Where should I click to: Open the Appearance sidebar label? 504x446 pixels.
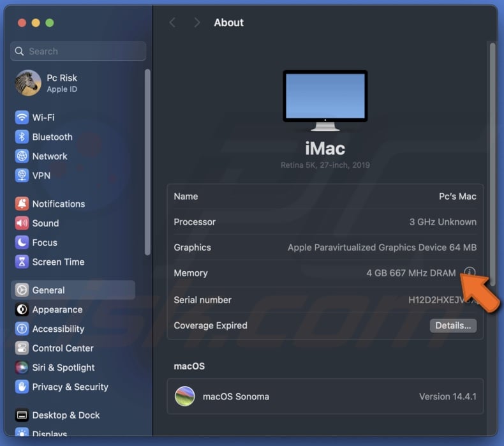click(x=57, y=309)
